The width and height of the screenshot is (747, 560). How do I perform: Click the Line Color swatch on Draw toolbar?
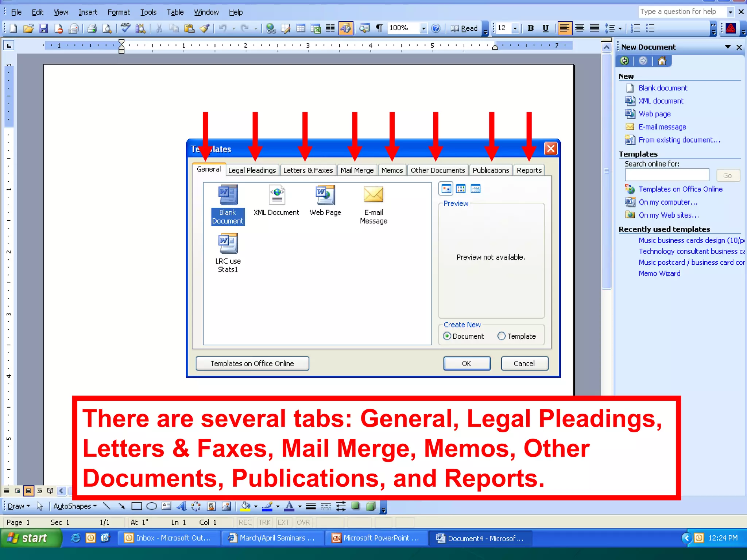267,506
